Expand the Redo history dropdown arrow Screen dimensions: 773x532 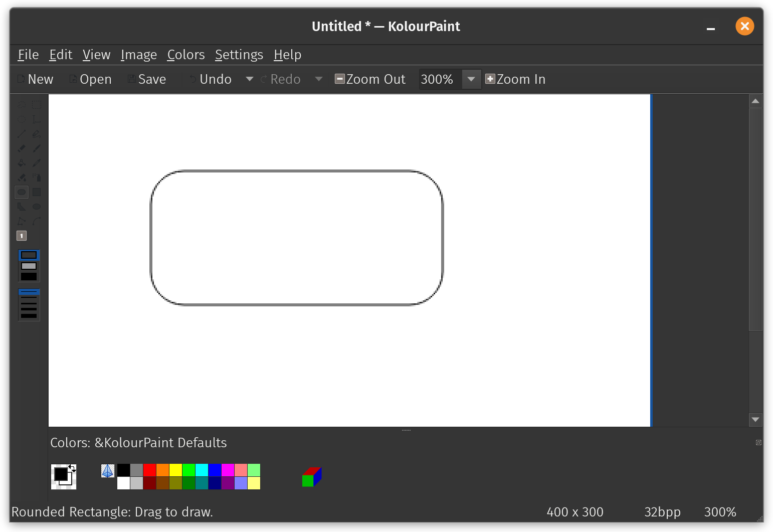click(x=319, y=79)
